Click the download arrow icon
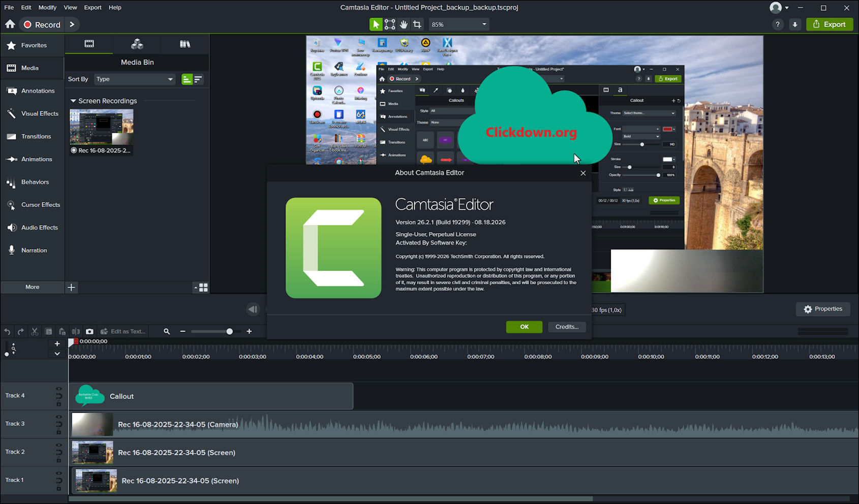Screen dimensions: 859x504 795,24
